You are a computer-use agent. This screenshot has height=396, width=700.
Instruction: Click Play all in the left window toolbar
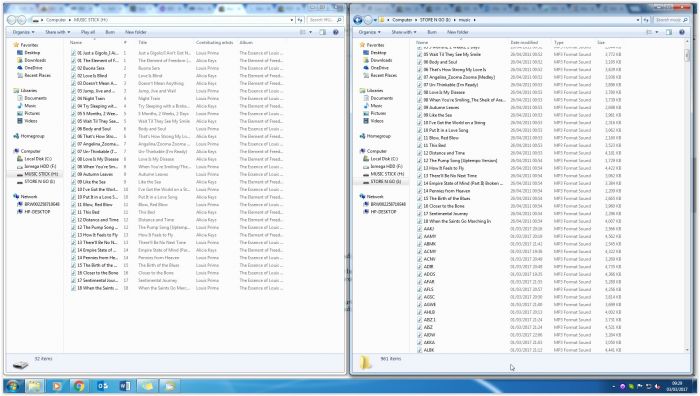pyautogui.click(x=88, y=32)
